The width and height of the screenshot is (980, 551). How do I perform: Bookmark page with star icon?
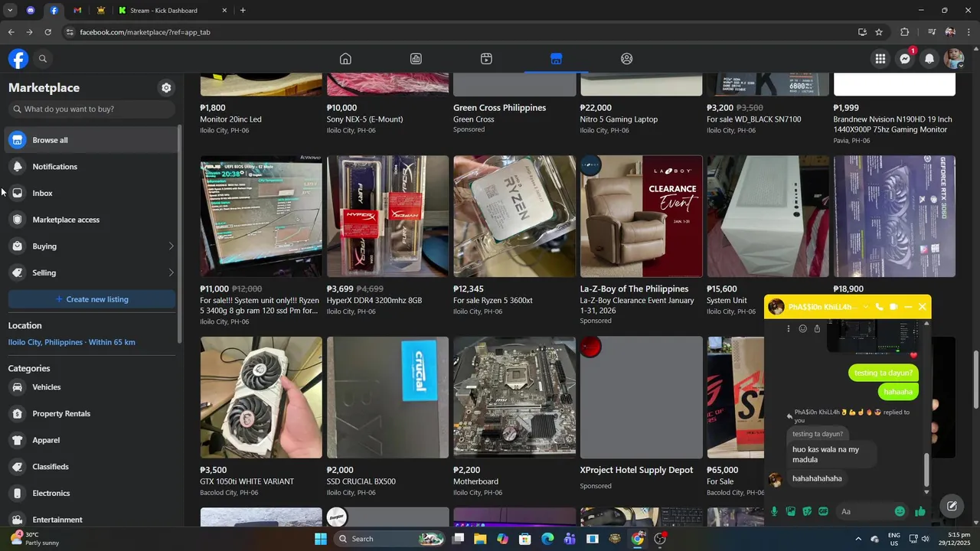[x=879, y=32]
